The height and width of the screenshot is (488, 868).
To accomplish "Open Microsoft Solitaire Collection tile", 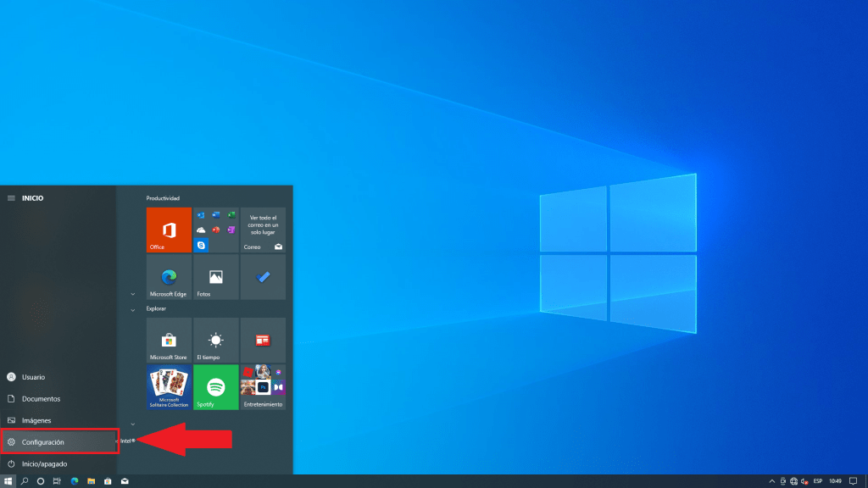I will tap(169, 387).
